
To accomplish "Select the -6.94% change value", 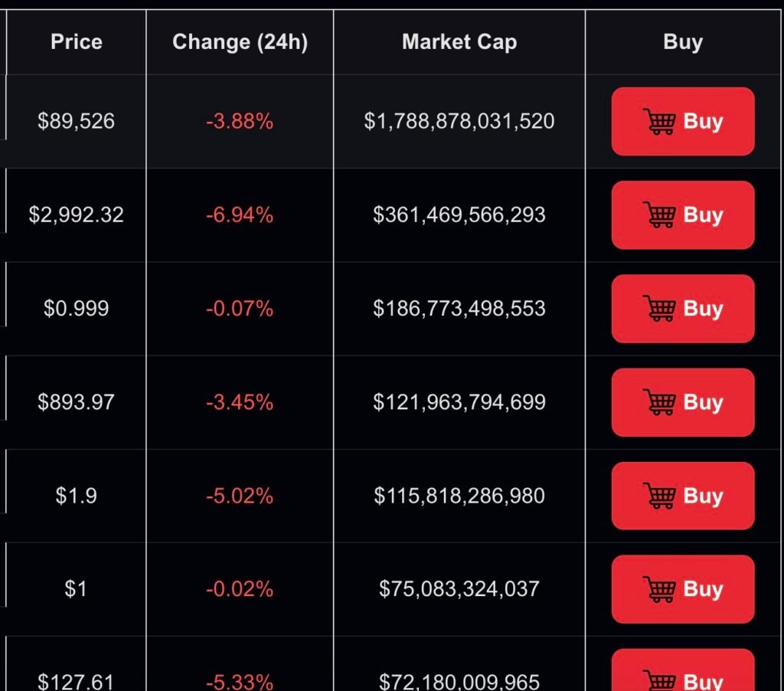I will 240,215.
